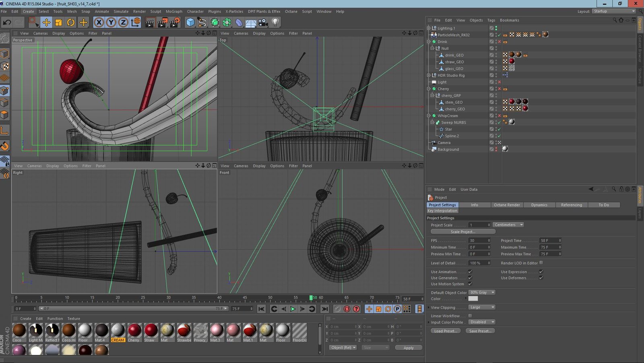Click the light bulb Light icon
This screenshot has height=363, width=644.
coord(275,22)
